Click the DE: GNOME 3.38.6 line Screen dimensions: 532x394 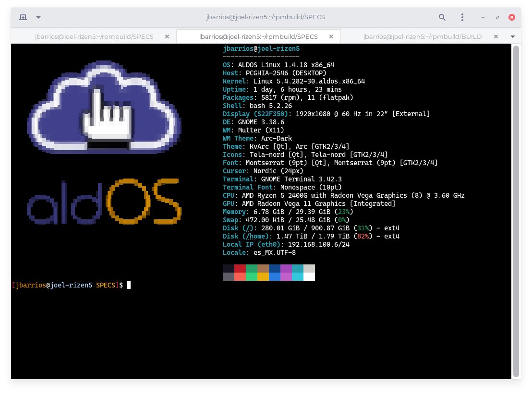(x=254, y=122)
